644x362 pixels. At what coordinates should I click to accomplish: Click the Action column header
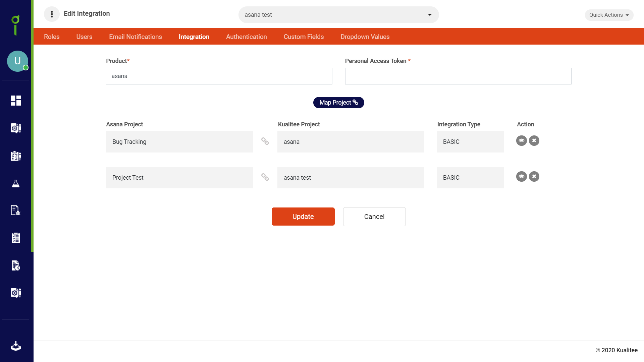525,124
